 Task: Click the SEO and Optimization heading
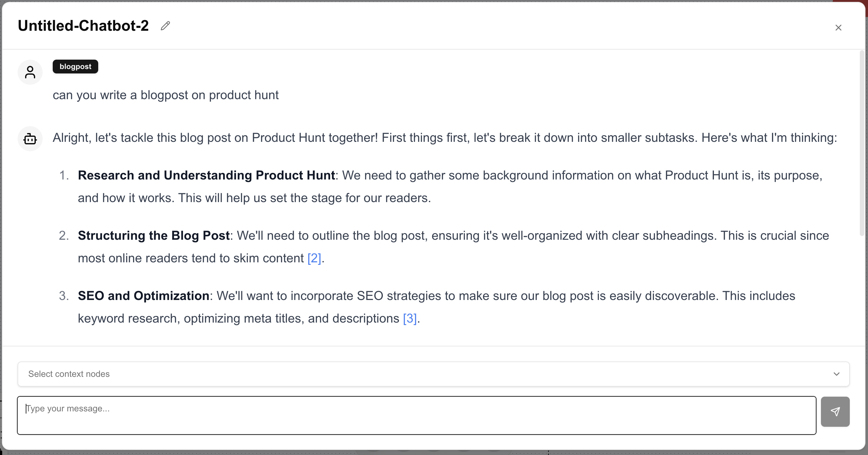click(x=143, y=296)
